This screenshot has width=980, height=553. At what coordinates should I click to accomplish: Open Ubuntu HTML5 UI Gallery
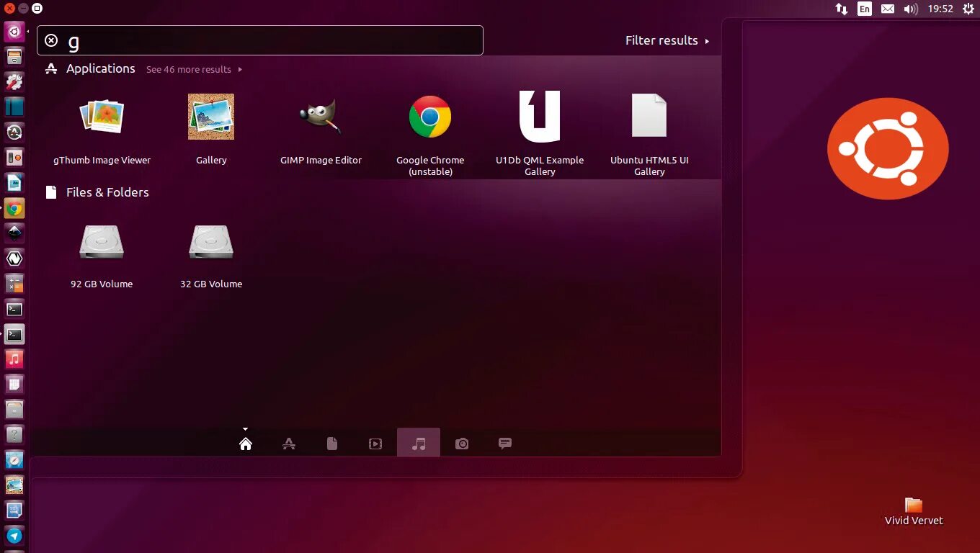tap(649, 135)
